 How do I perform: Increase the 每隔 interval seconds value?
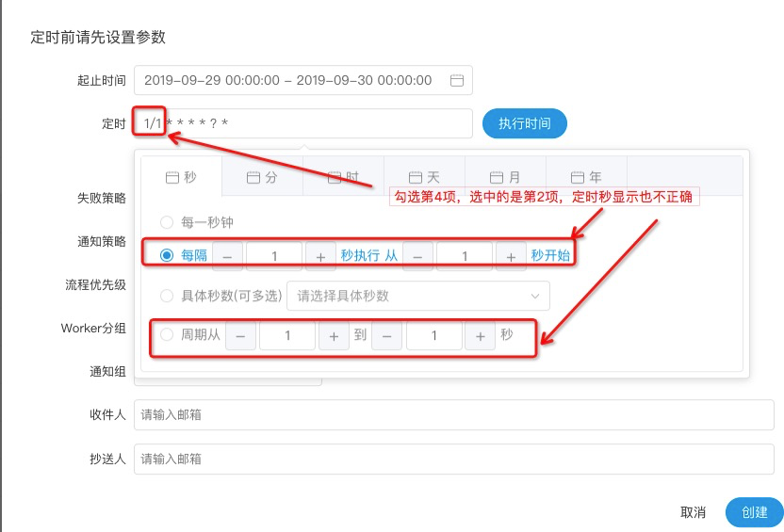[320, 256]
